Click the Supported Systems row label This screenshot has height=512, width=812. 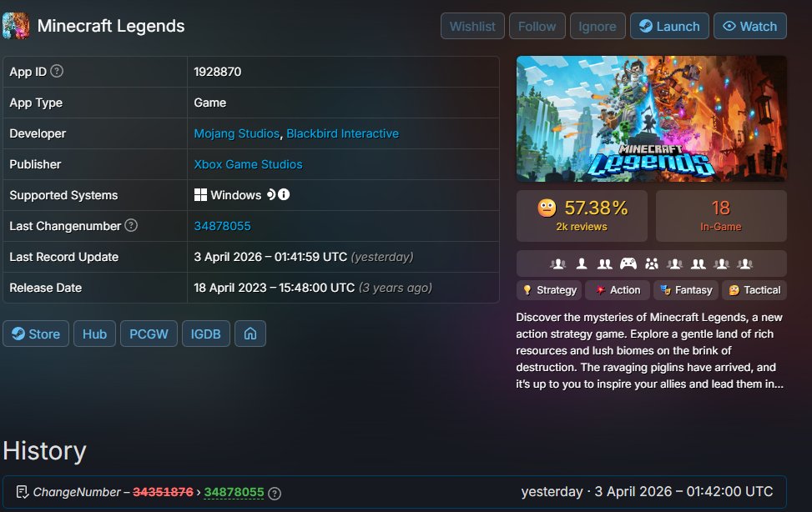tap(63, 195)
